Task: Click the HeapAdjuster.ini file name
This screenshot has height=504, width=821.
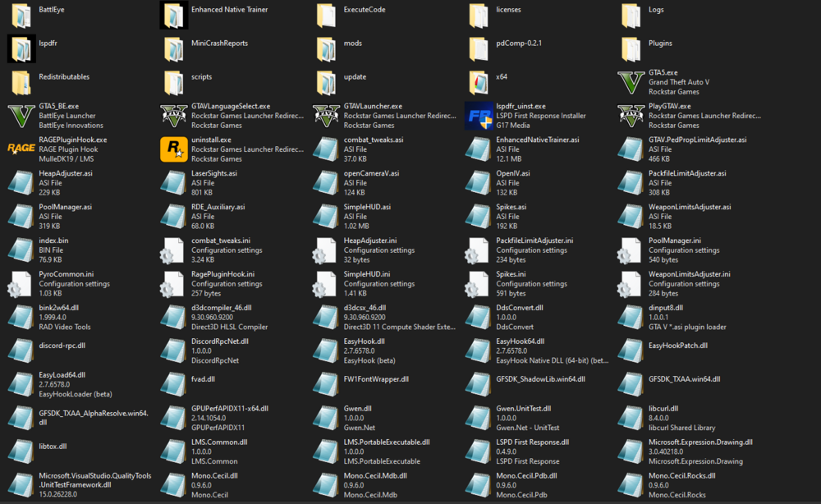Action: [370, 241]
